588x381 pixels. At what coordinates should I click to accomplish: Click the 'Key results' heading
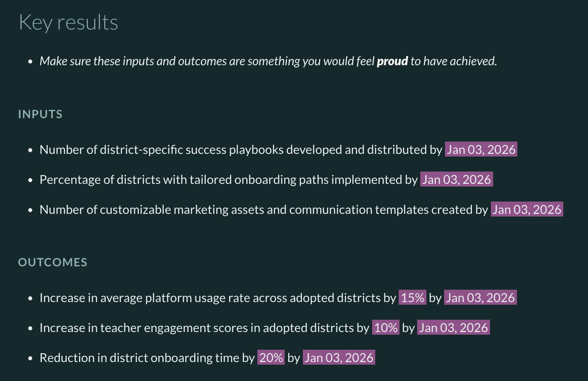click(x=68, y=23)
